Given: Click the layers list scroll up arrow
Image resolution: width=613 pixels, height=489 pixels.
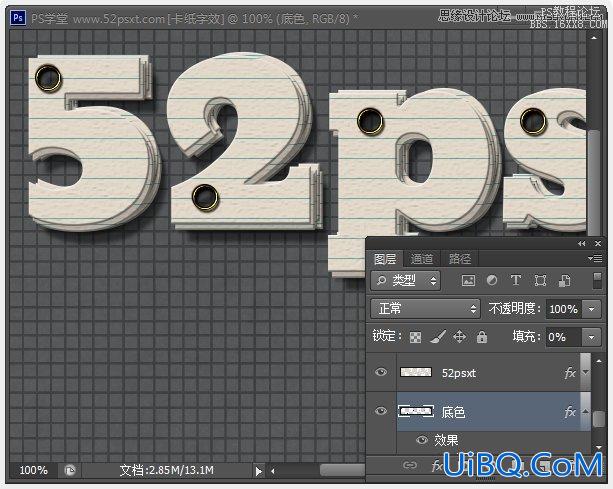Looking at the screenshot, I should [599, 361].
